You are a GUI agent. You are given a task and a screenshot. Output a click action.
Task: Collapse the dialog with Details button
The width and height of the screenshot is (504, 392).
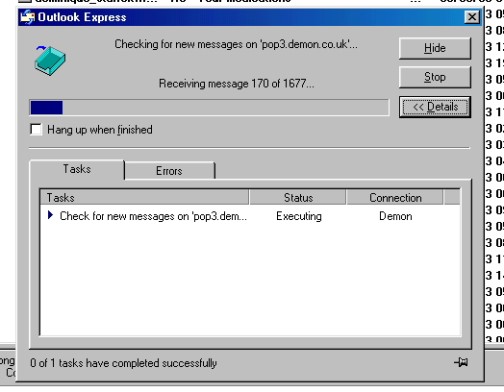click(x=435, y=107)
